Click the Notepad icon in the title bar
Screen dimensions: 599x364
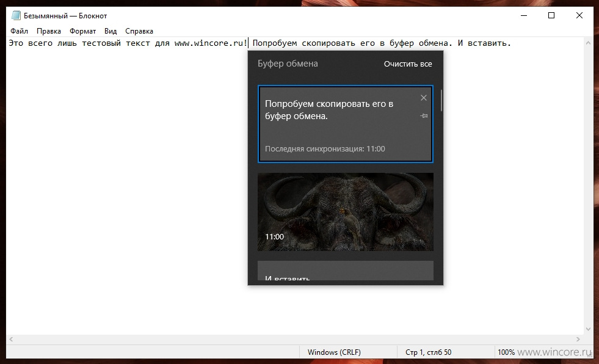coord(16,15)
